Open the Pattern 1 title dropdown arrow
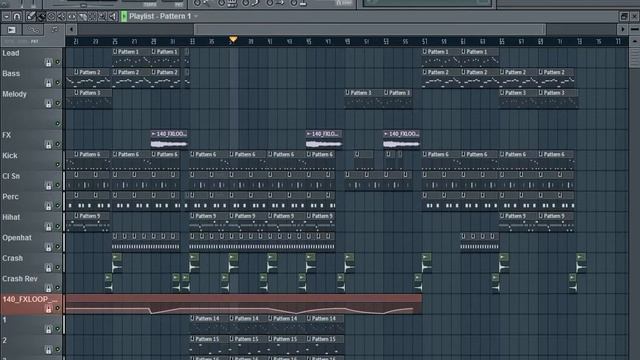Image resolution: width=640 pixels, height=360 pixels. 196,16
